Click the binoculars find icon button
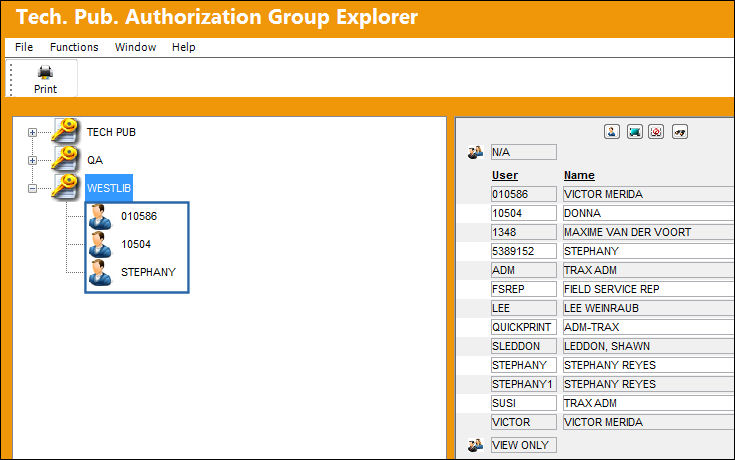The height and width of the screenshot is (460, 735). (680, 132)
